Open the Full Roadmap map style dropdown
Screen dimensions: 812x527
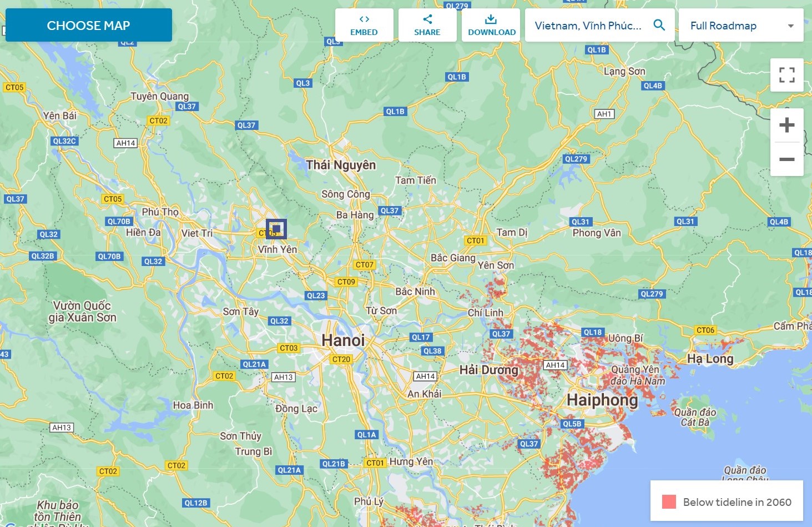(x=741, y=25)
